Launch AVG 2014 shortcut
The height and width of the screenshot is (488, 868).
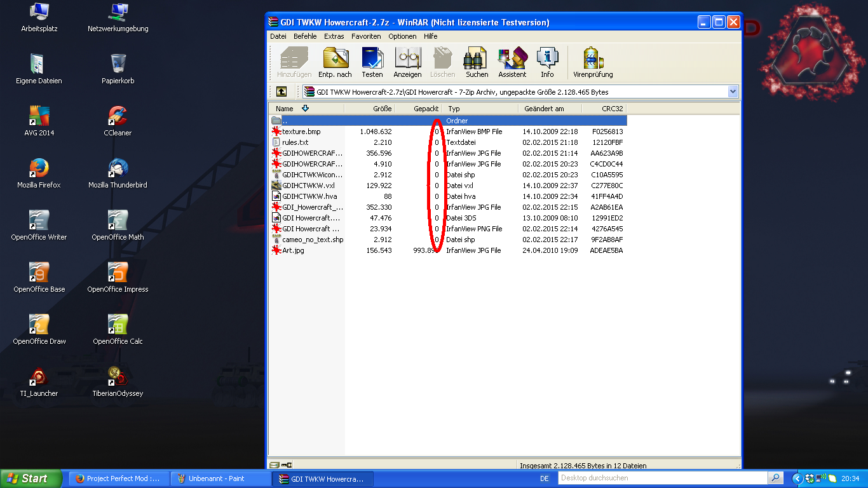coord(39,121)
